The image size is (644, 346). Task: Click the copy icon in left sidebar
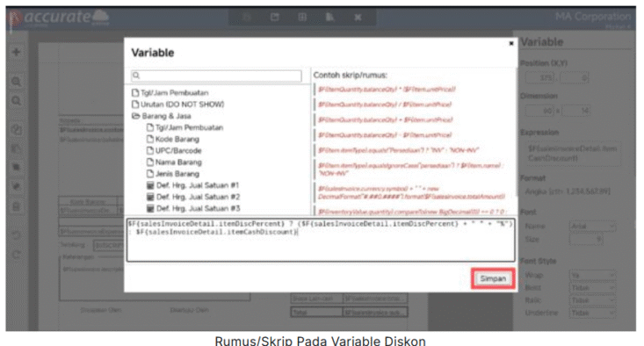[16, 130]
